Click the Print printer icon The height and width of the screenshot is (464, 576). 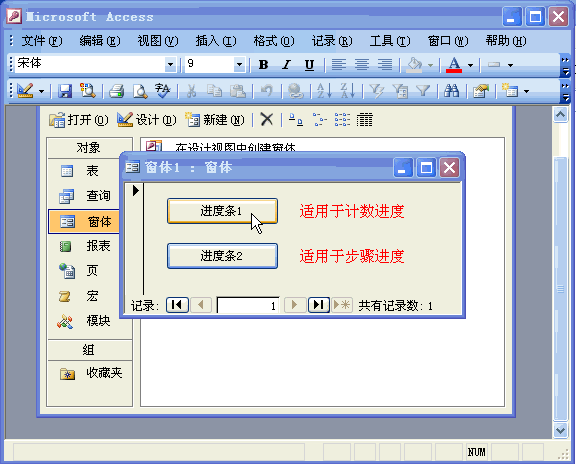tap(117, 90)
